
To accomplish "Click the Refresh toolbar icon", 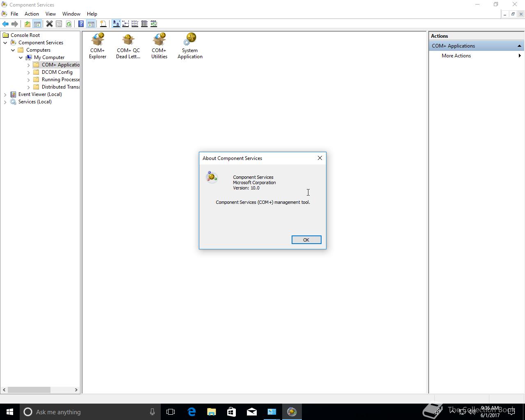I will (x=68, y=24).
